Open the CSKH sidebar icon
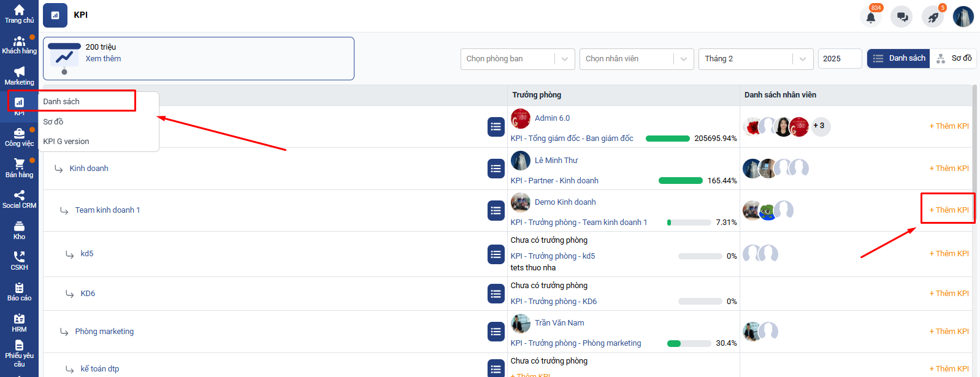Viewport: 980px width, 377px height. 19,261
